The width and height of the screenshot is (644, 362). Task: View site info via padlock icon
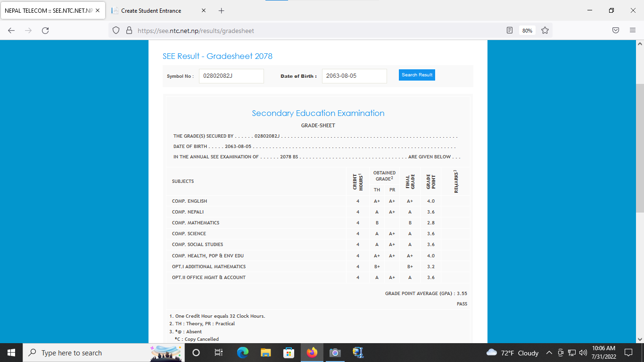coord(129,31)
